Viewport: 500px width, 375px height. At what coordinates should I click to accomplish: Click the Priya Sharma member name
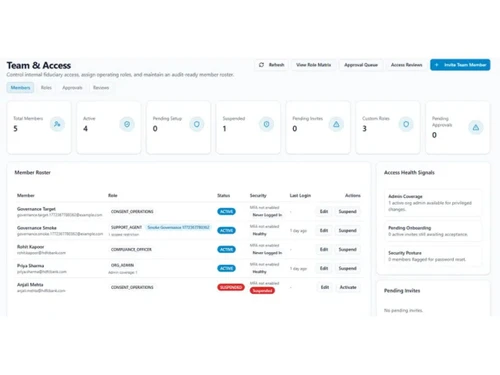pos(30,266)
